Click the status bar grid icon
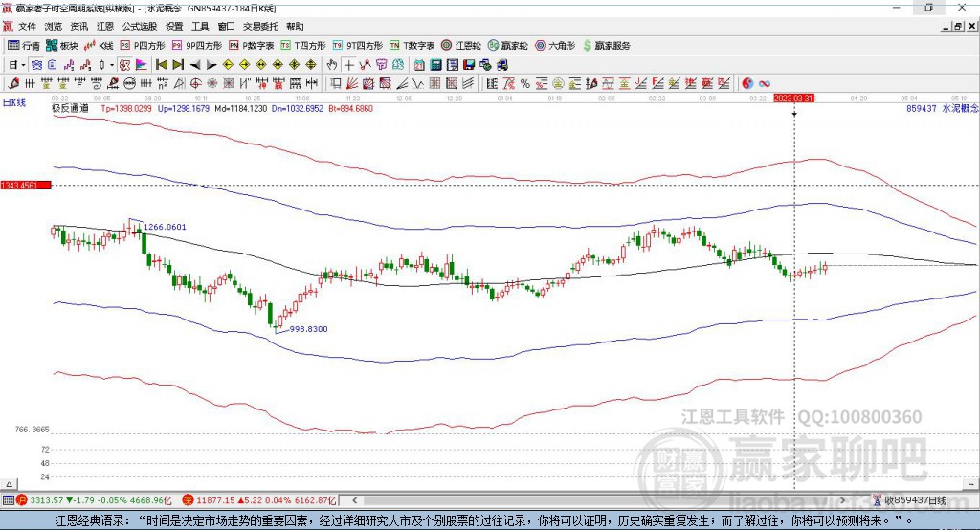The width and height of the screenshot is (980, 530). [8, 500]
